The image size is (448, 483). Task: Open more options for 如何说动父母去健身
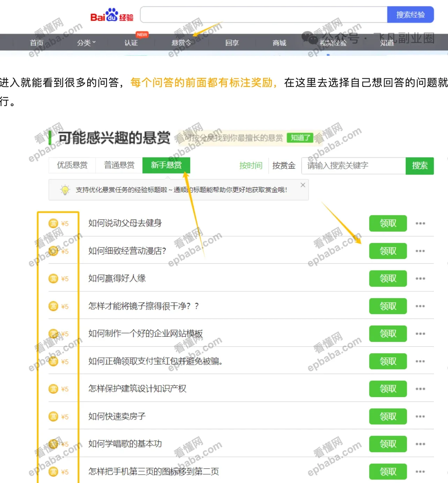tap(421, 223)
